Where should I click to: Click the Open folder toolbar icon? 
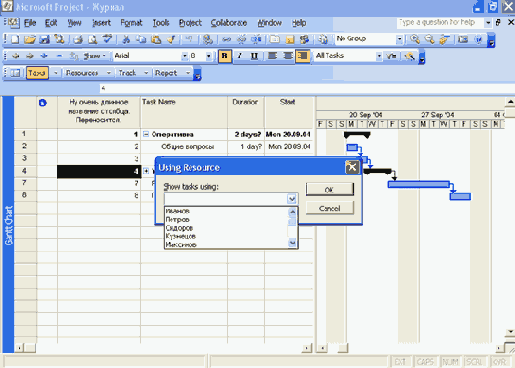[30, 40]
